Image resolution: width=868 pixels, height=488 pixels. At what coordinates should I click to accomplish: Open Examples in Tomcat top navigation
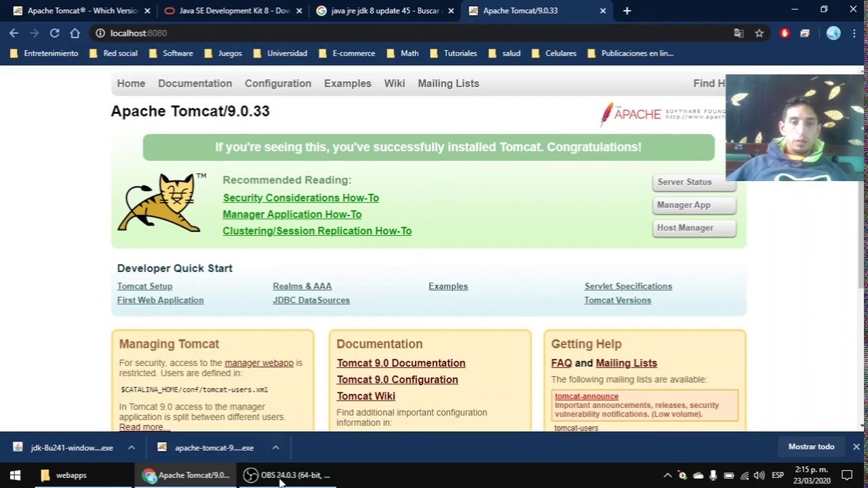[347, 83]
